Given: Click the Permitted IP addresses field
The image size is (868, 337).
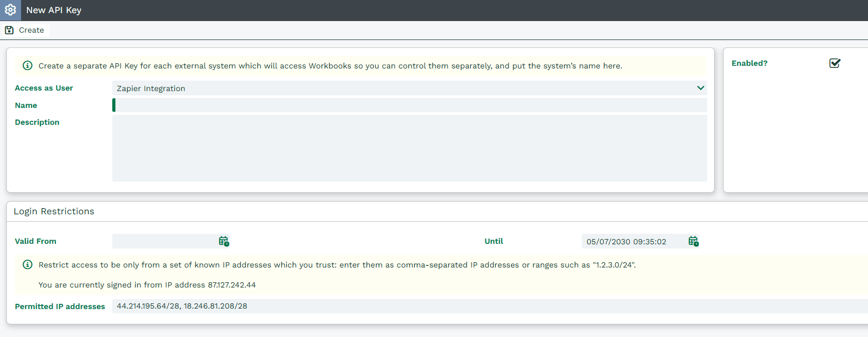Looking at the screenshot, I should (x=474, y=306).
